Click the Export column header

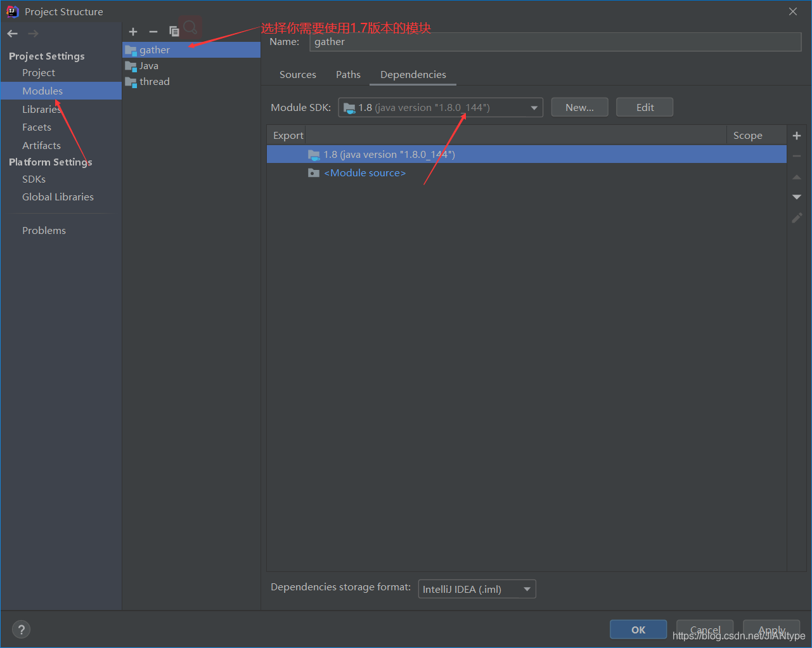(x=288, y=136)
